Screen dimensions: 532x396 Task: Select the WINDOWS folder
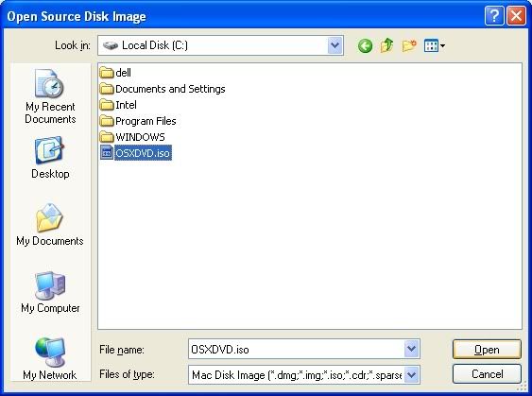click(x=132, y=137)
